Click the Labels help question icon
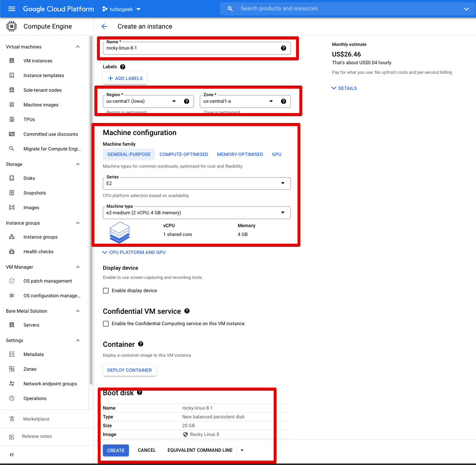476x465 pixels. (123, 67)
